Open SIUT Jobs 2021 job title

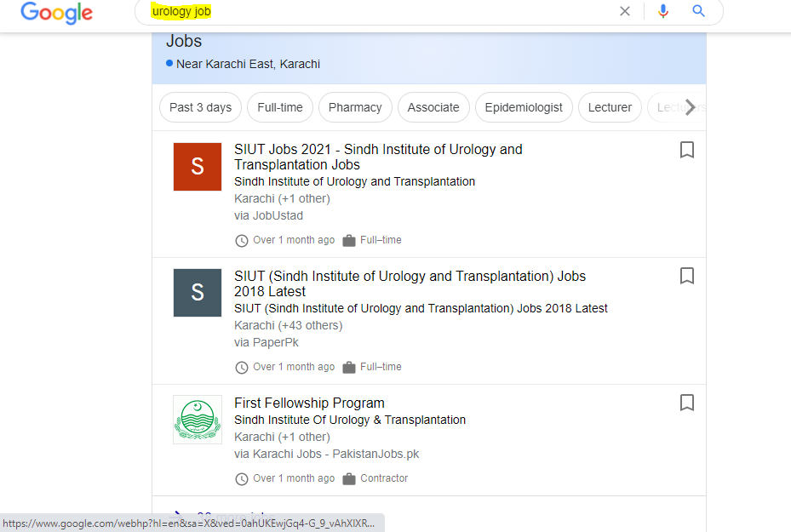tap(378, 157)
